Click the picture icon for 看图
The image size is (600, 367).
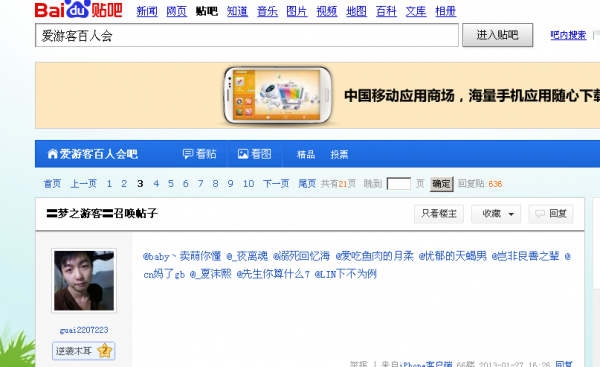point(243,154)
